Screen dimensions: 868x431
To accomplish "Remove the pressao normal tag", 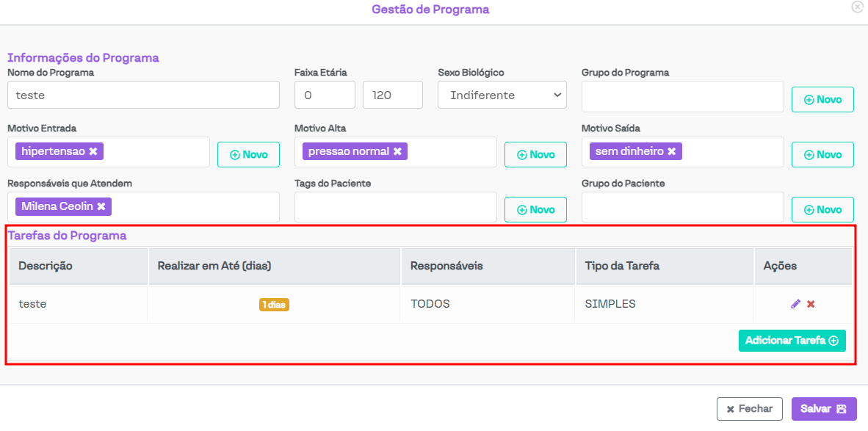I will pos(397,151).
